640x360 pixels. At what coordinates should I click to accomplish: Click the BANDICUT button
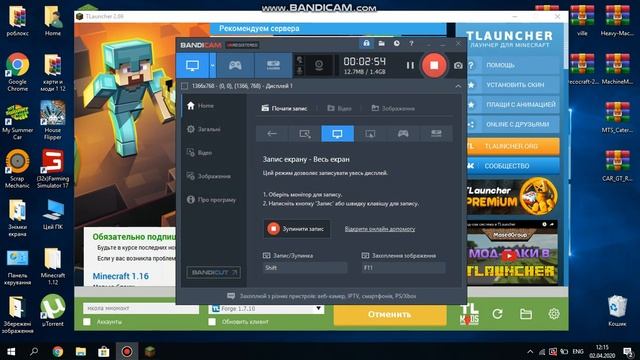[213, 272]
